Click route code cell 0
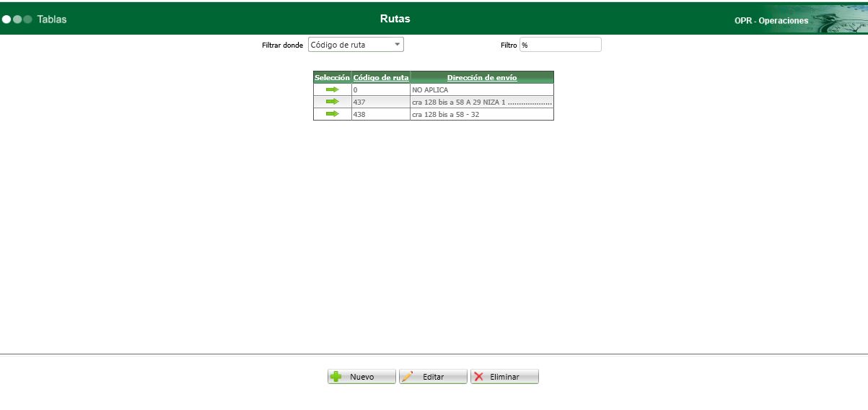The image size is (868, 410). 381,90
